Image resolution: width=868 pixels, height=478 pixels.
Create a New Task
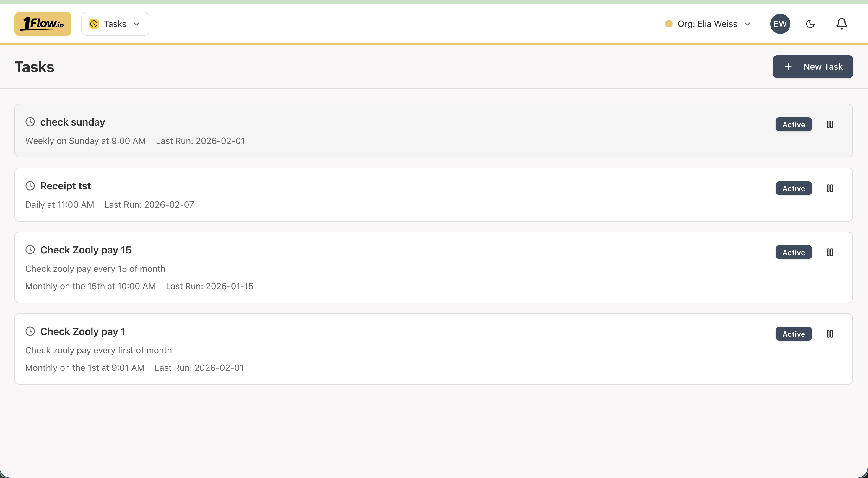(x=812, y=67)
